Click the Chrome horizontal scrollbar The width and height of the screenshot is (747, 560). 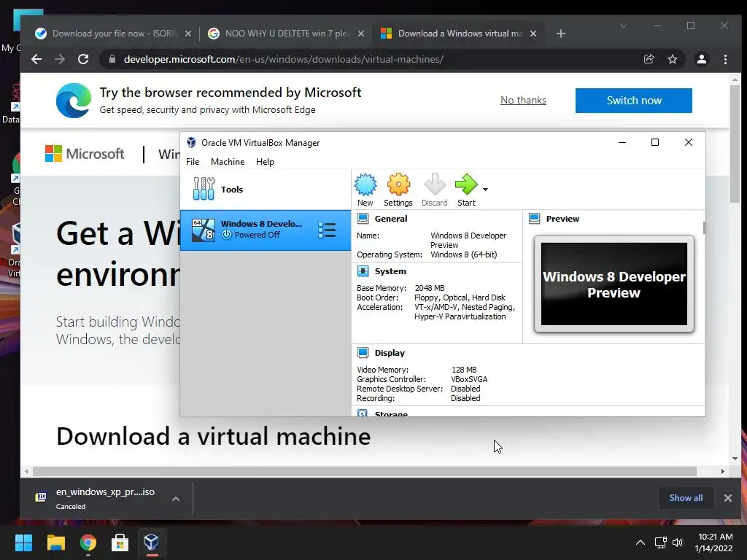tap(365, 472)
